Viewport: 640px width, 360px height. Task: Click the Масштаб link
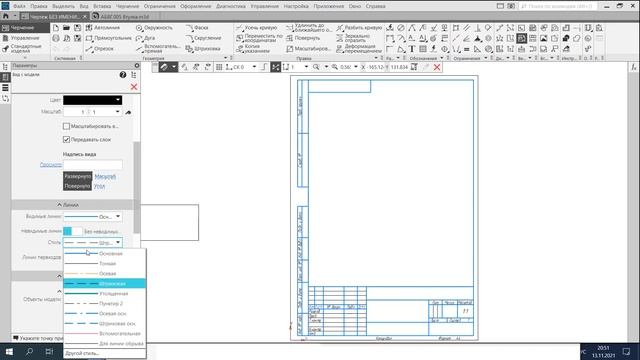105,176
